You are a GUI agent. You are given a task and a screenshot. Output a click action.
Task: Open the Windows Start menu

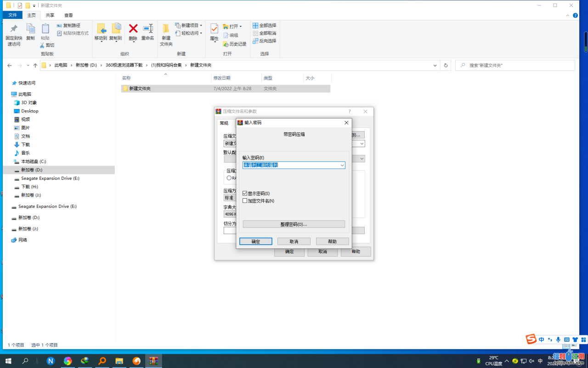coord(8,361)
